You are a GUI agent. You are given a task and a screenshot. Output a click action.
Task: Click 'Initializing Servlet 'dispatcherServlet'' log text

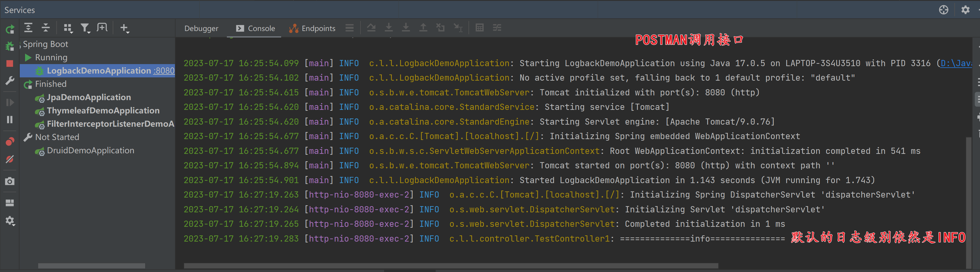coord(725,209)
